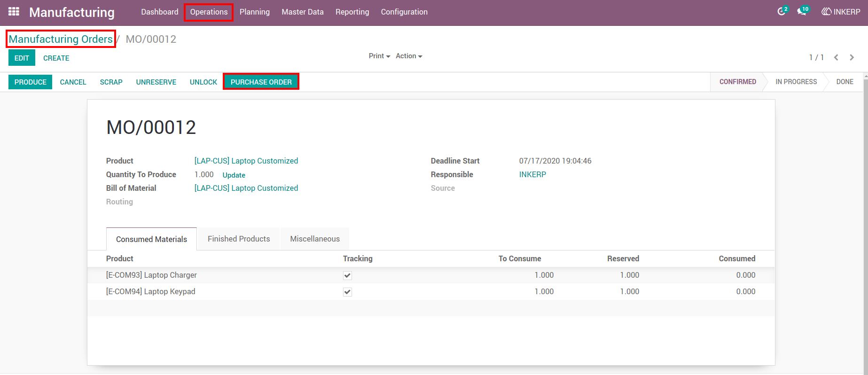Sort by the To Consume column header
The image size is (868, 375).
[520, 258]
